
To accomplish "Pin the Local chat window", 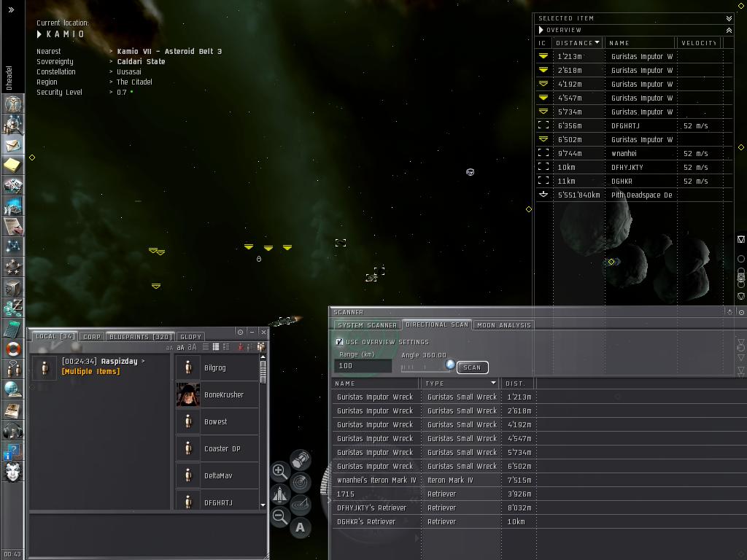I will (x=240, y=332).
